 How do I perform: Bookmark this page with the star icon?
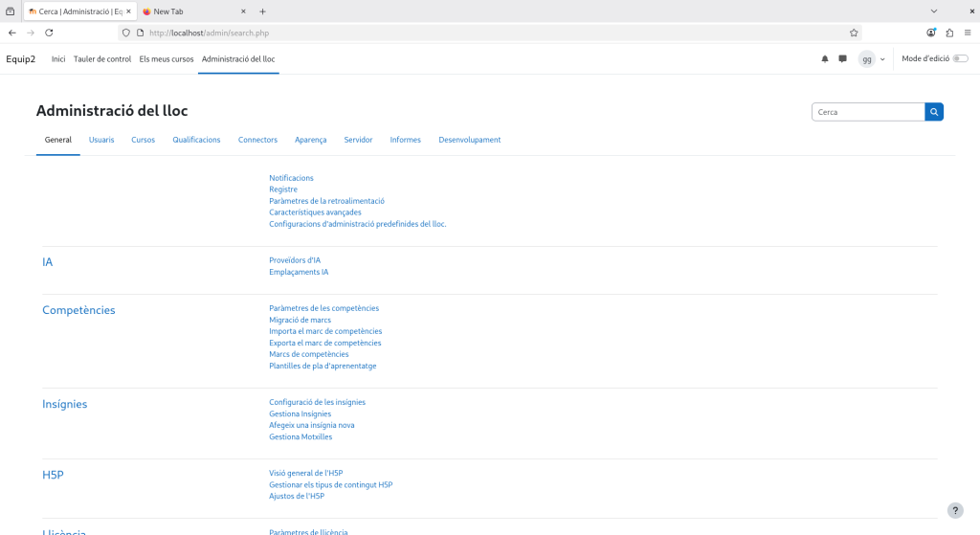tap(854, 33)
